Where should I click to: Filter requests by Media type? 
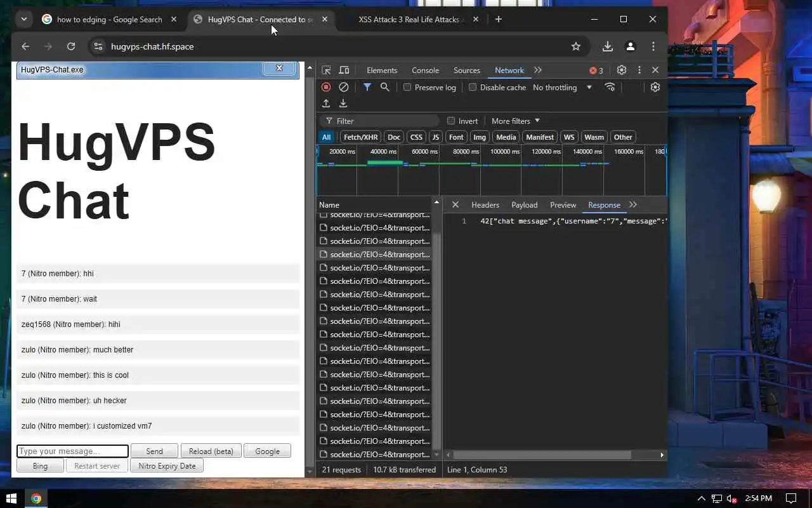[506, 137]
